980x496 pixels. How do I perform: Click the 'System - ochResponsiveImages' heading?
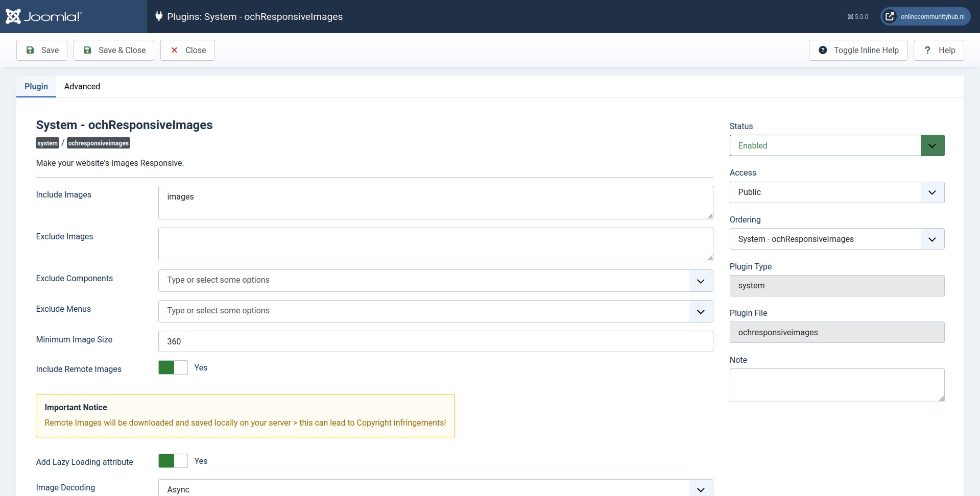[x=124, y=125]
